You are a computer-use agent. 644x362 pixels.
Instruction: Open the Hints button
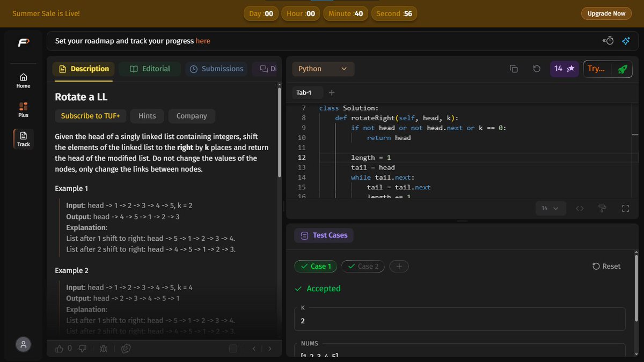point(147,116)
